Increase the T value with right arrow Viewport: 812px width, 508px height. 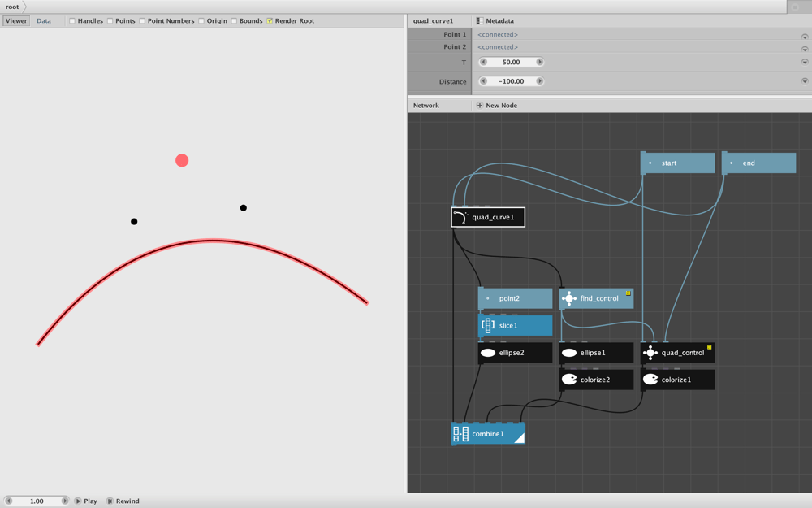click(540, 62)
